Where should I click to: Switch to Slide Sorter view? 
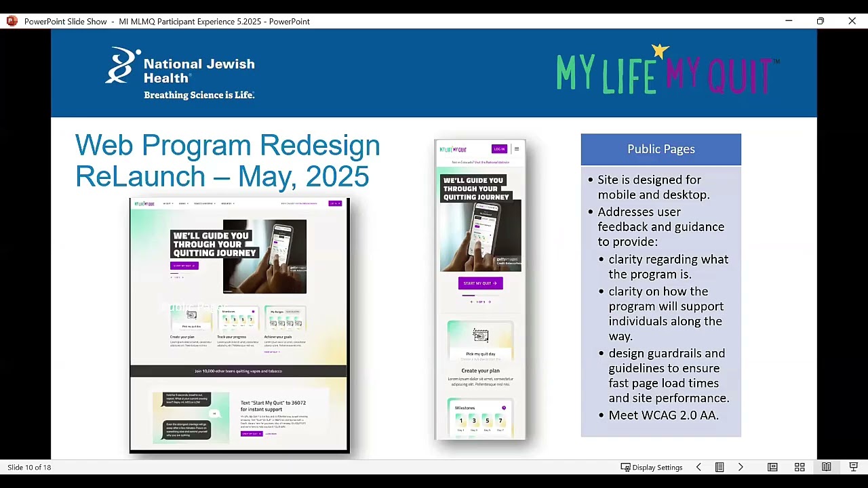pos(800,467)
